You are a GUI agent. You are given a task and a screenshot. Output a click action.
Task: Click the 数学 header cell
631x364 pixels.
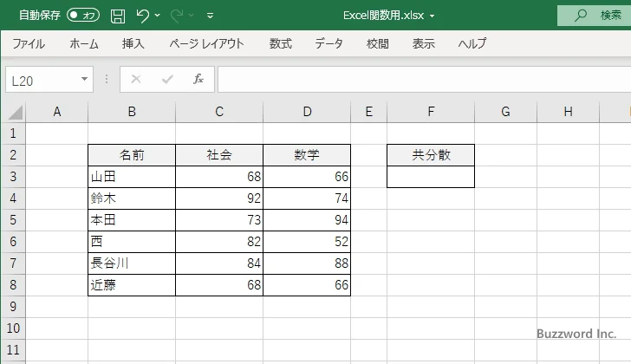coord(307,155)
